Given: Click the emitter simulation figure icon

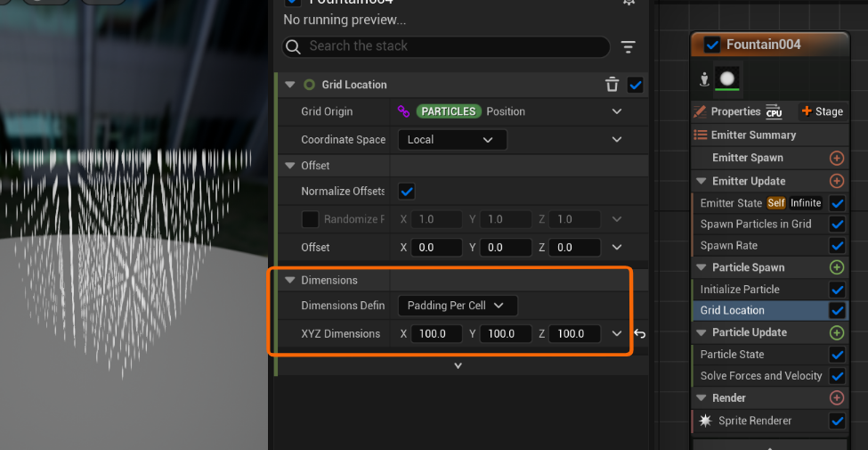Looking at the screenshot, I should pyautogui.click(x=704, y=79).
